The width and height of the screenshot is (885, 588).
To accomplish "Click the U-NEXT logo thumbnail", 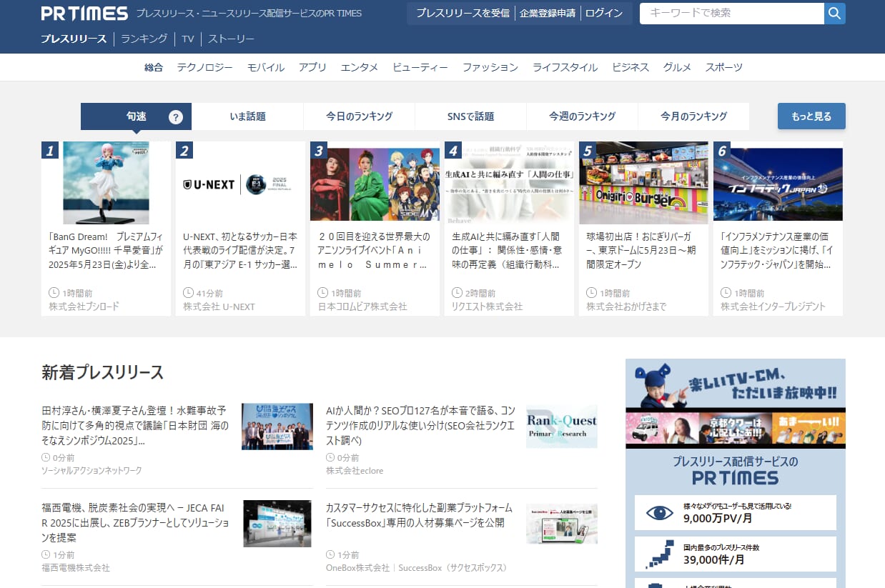I will pos(240,184).
